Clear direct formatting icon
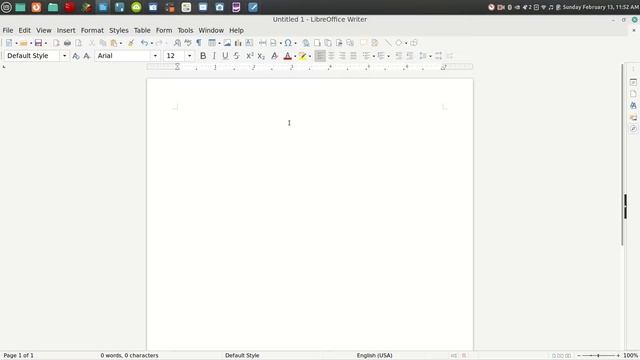This screenshot has width=640, height=360. [275, 56]
